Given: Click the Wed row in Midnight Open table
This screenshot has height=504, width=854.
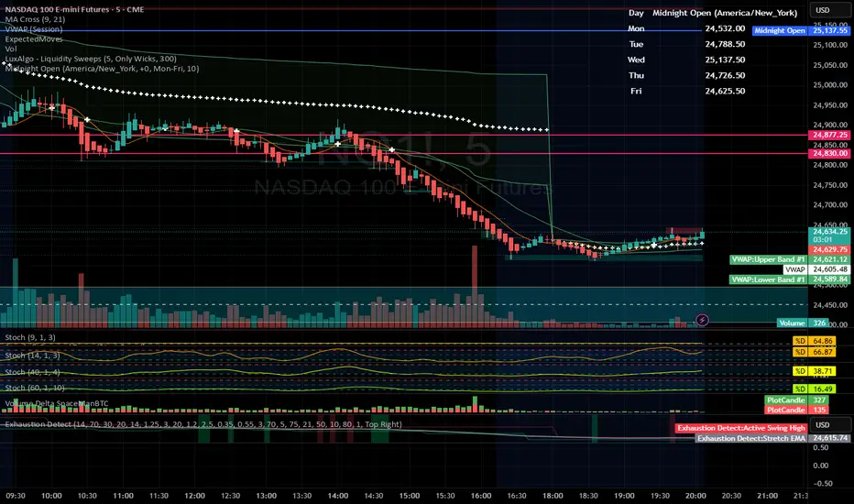Looking at the screenshot, I should 636,60.
